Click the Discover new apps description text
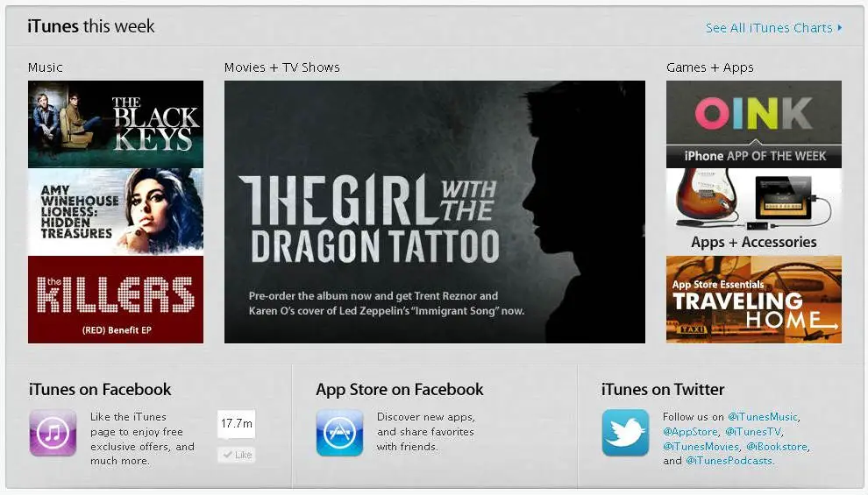The image size is (868, 495). [x=426, y=431]
